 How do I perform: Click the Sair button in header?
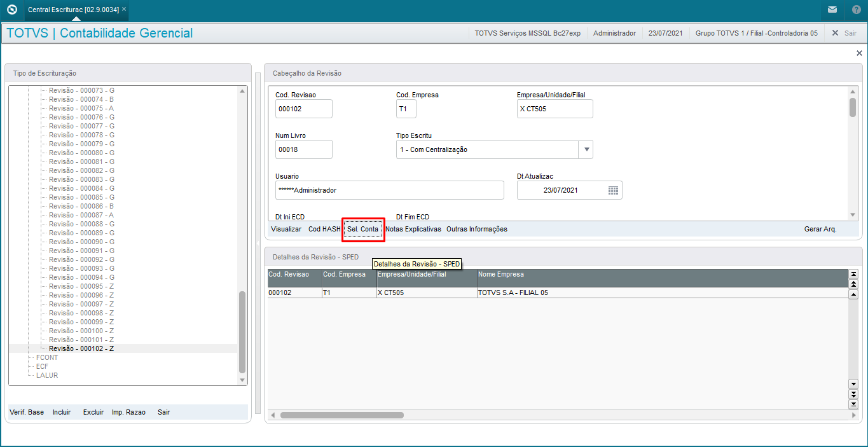pyautogui.click(x=844, y=33)
